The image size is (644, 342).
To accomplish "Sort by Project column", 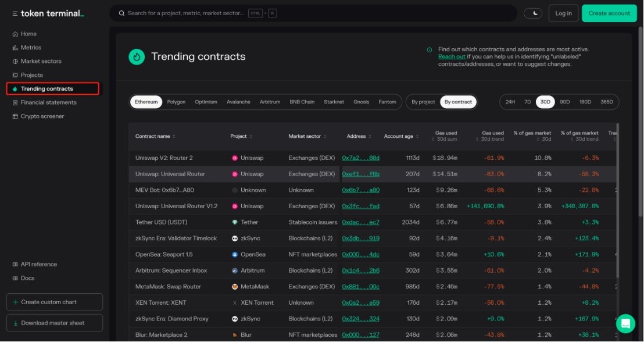I will tap(241, 137).
